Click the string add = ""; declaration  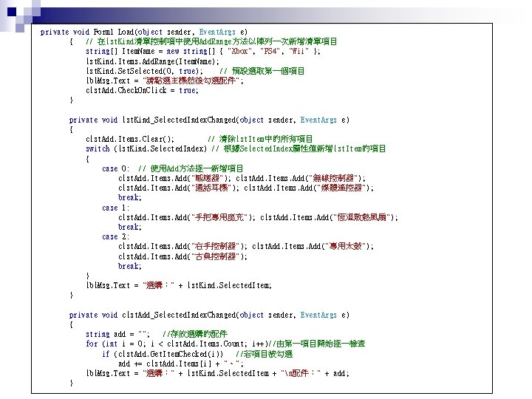coord(117,334)
